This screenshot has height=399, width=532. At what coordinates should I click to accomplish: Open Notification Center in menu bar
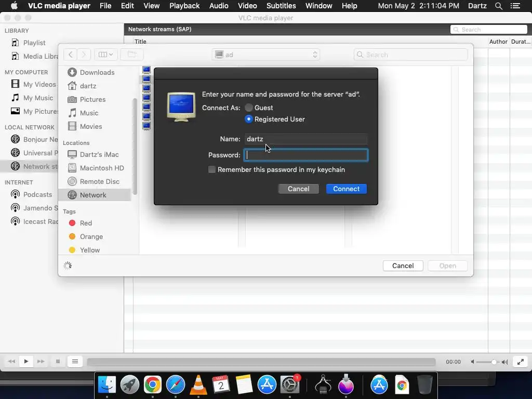pos(515,6)
